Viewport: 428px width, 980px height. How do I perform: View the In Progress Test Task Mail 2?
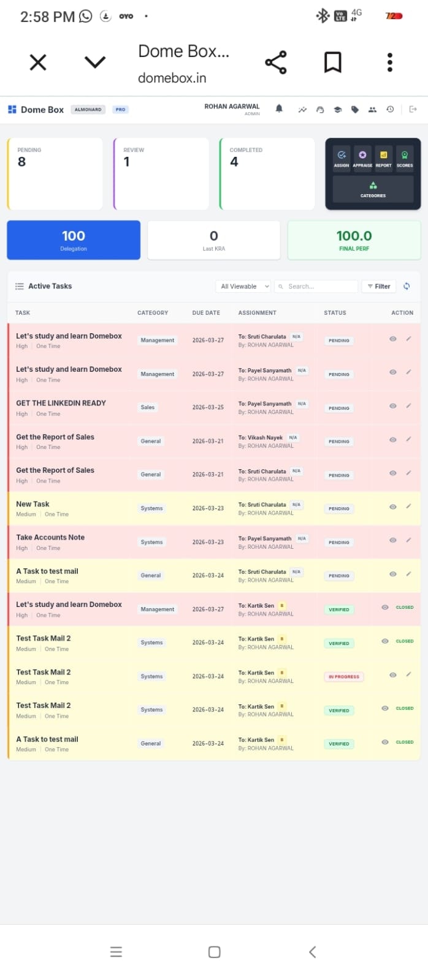pos(393,674)
